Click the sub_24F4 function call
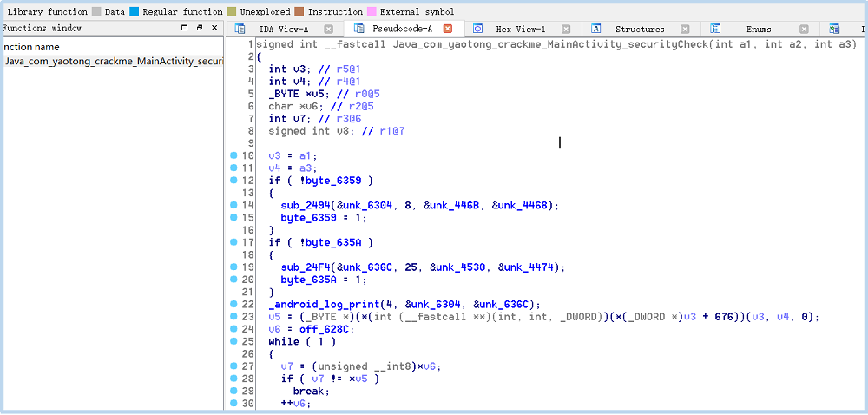Screen dimensions: 868x415 (x=424, y=267)
